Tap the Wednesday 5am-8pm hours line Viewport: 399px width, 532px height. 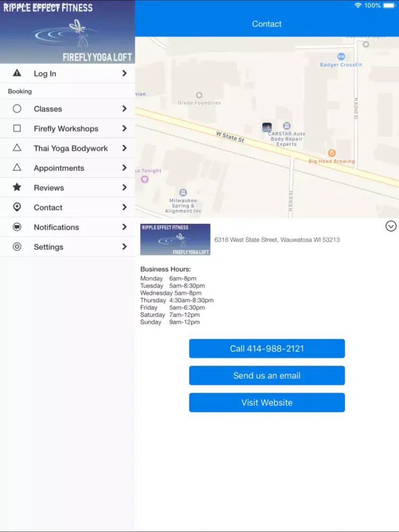(x=171, y=293)
